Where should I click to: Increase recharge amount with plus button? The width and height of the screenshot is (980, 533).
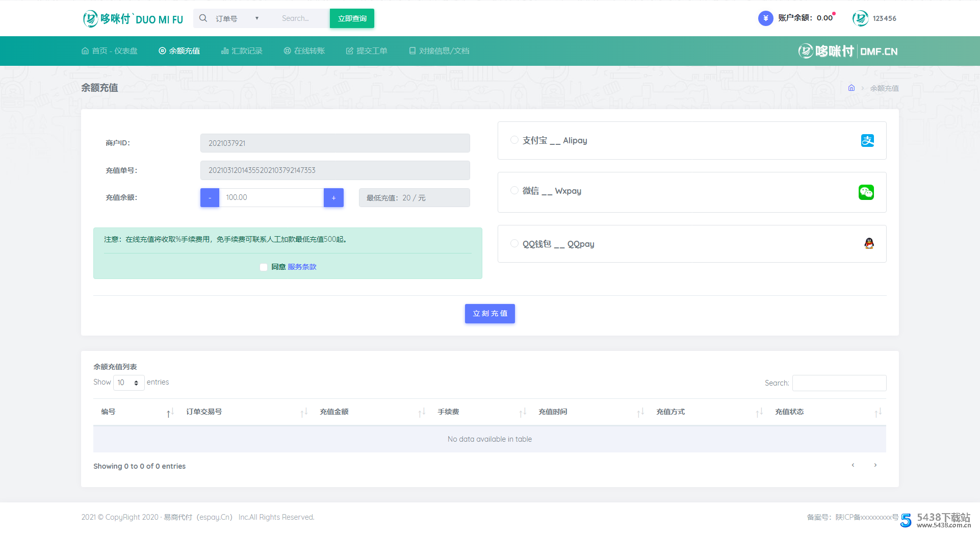(333, 197)
